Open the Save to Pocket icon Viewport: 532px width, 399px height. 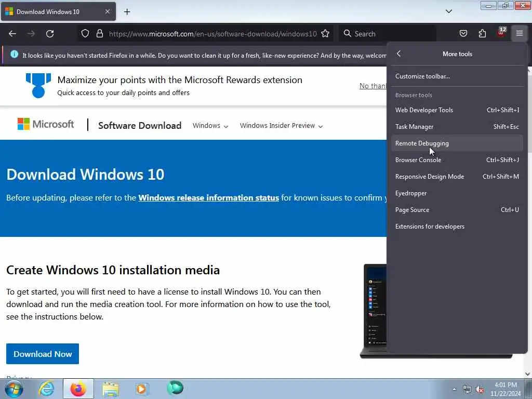click(x=463, y=33)
